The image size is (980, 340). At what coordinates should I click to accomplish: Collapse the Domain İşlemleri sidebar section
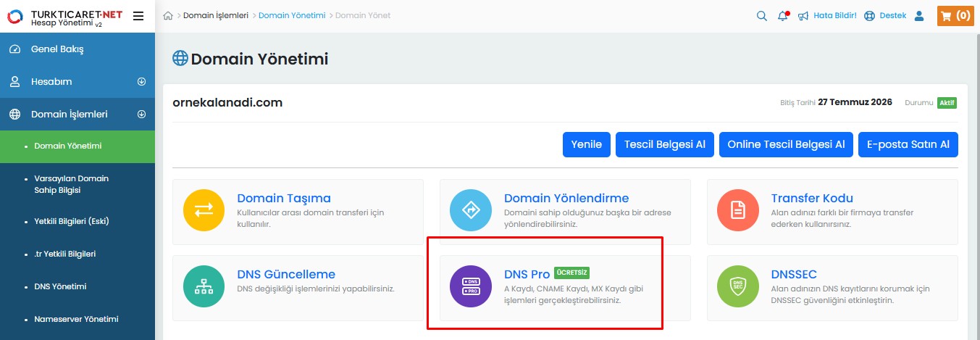click(x=141, y=115)
